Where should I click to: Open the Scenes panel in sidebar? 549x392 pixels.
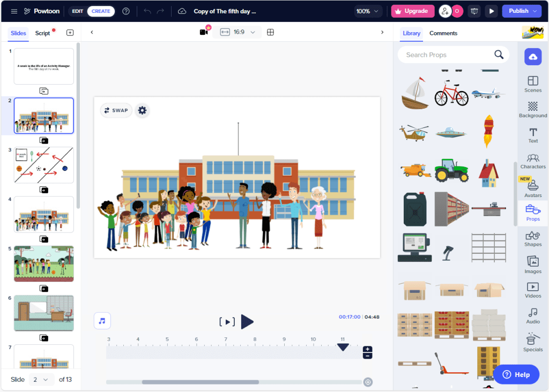tap(532, 84)
